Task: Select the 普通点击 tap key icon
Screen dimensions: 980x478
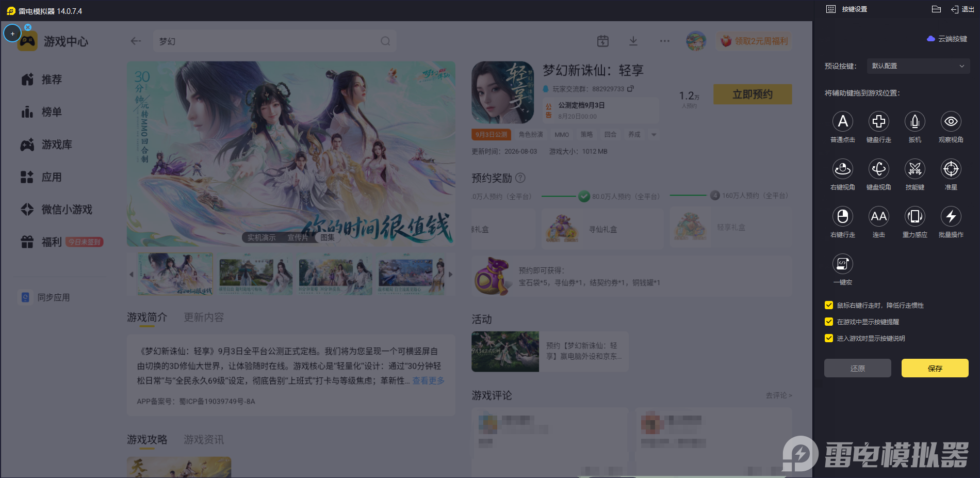Action: click(843, 121)
